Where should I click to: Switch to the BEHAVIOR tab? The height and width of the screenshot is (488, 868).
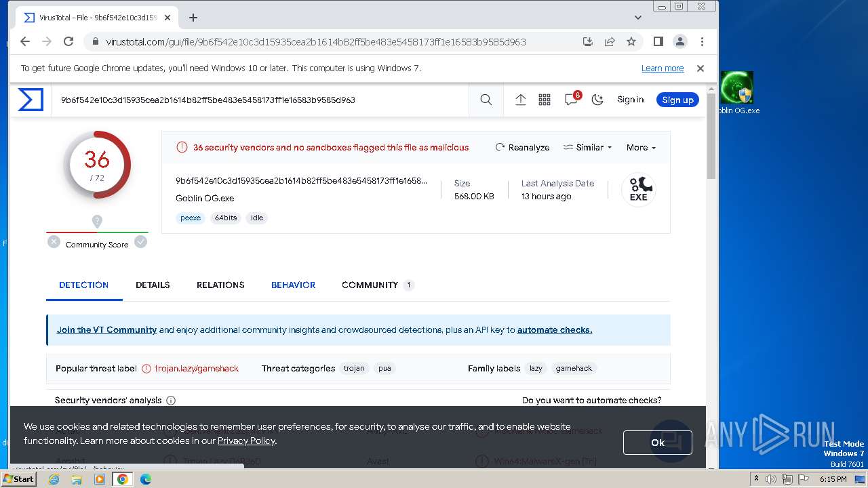[293, 285]
